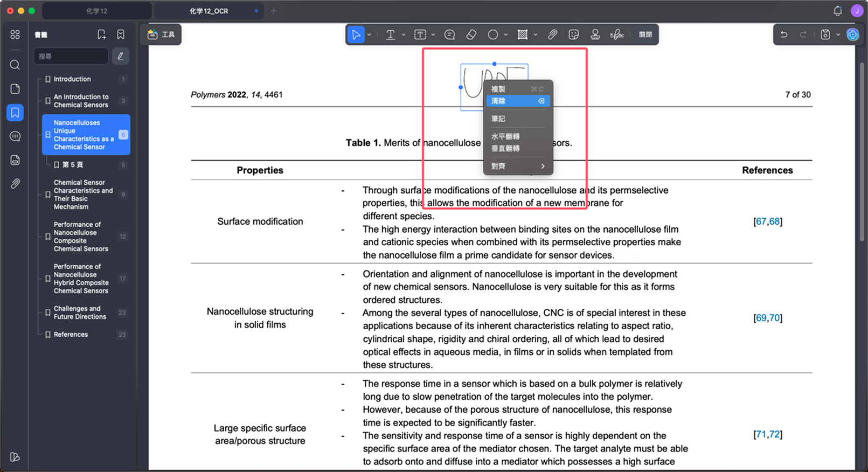Go to the References bookmark

[71, 335]
